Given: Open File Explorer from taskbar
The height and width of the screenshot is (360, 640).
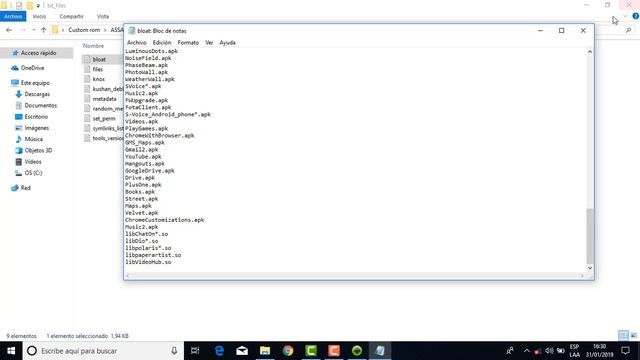Looking at the screenshot, I should coord(265,351).
